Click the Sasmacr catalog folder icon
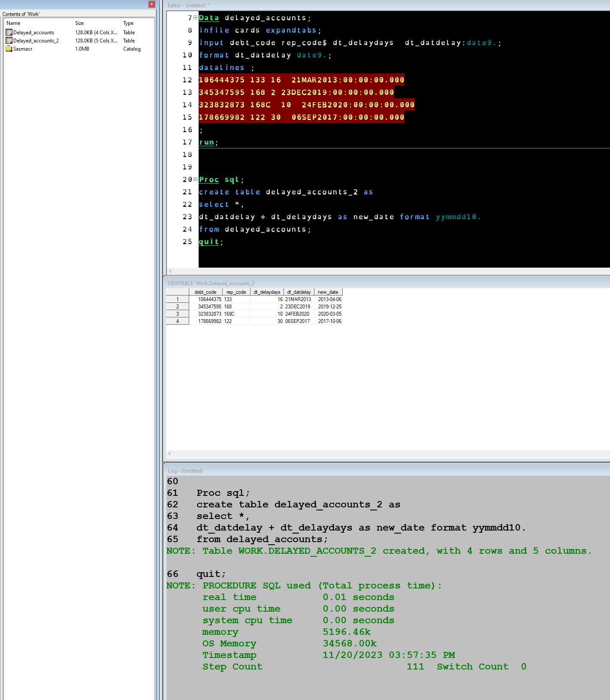This screenshot has height=700, width=610. pyautogui.click(x=9, y=49)
